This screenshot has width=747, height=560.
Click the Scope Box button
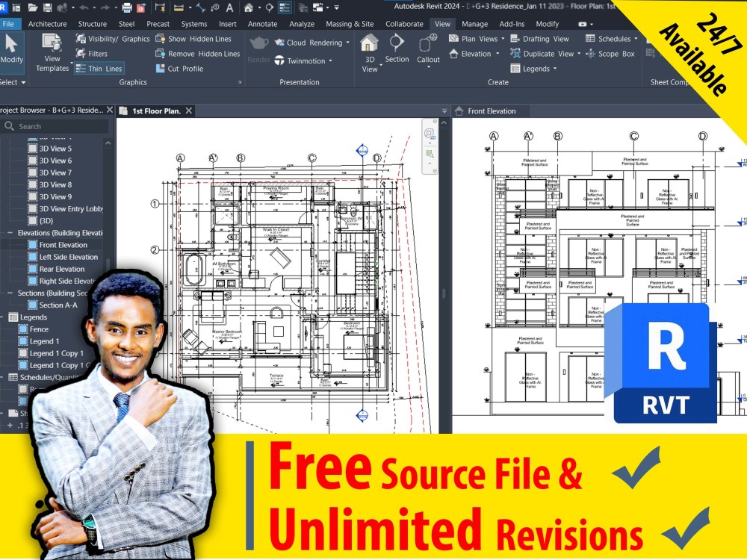point(610,54)
